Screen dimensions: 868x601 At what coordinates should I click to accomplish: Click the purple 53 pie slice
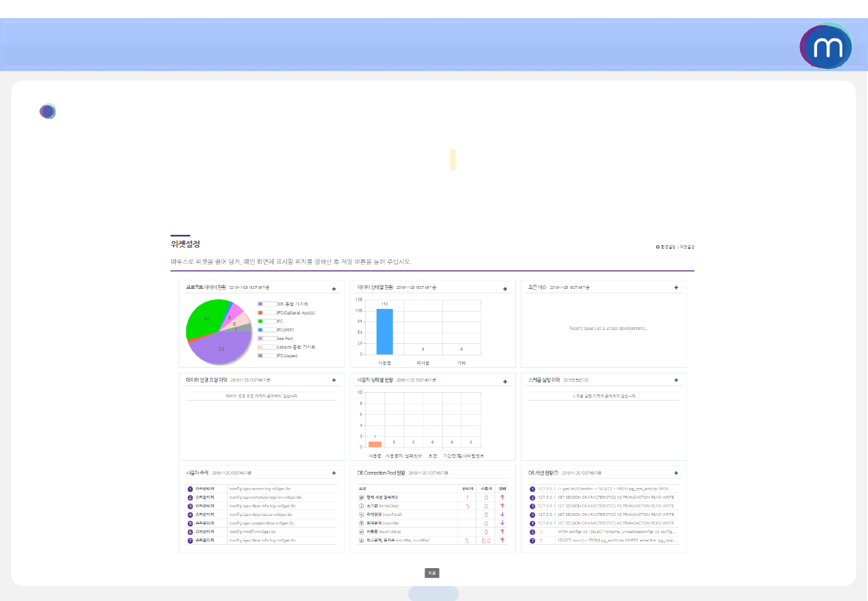click(x=220, y=348)
